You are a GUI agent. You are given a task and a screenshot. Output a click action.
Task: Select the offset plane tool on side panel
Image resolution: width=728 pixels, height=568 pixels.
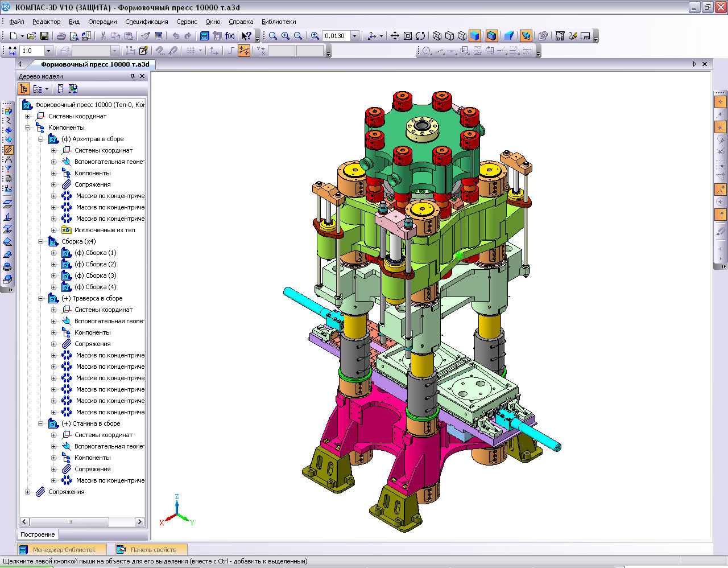click(8, 204)
